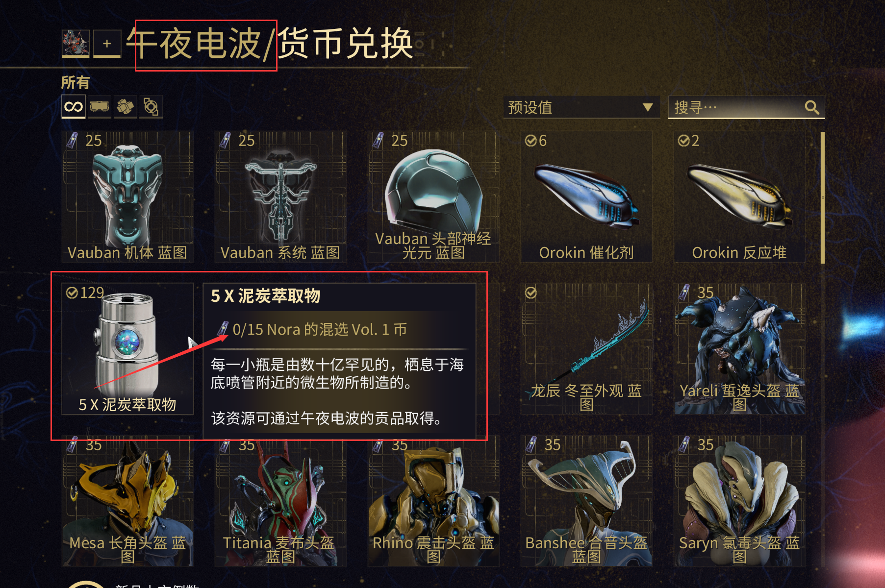Select Vauban 机体 蓝图 item
This screenshot has height=588, width=885.
127,196
